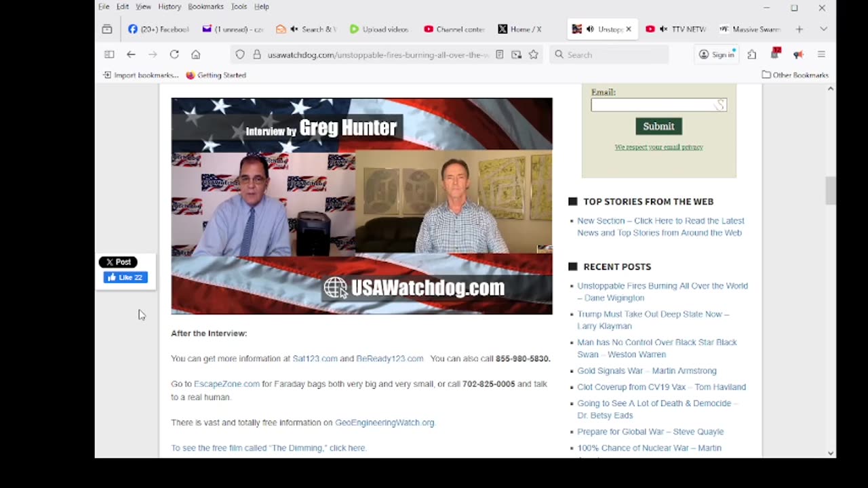This screenshot has width=868, height=488.
Task: Open New Section latest news link
Action: click(x=660, y=226)
